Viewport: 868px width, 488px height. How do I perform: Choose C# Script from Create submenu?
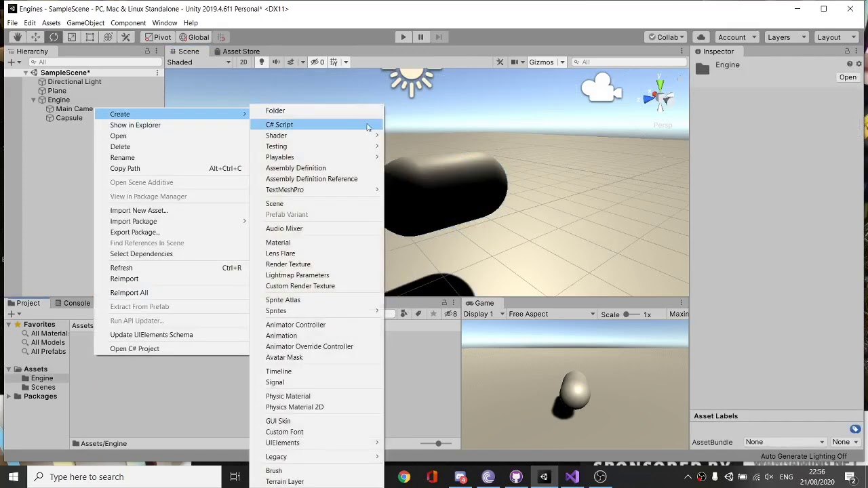[x=316, y=125]
